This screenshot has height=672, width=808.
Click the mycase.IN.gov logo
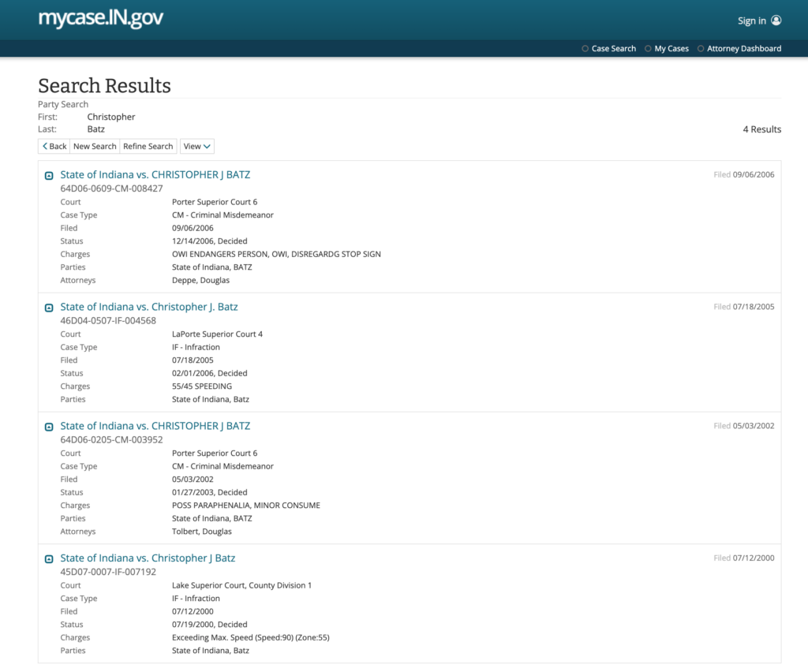[x=101, y=19]
